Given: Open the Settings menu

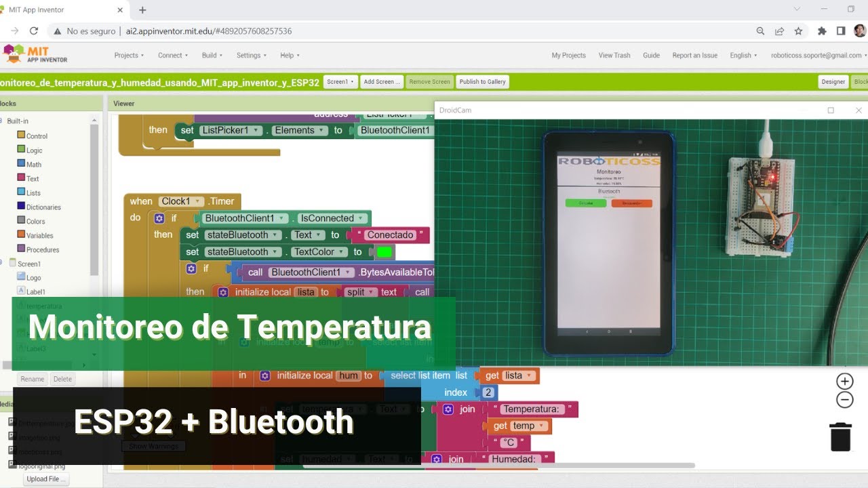Looking at the screenshot, I should click(x=252, y=56).
